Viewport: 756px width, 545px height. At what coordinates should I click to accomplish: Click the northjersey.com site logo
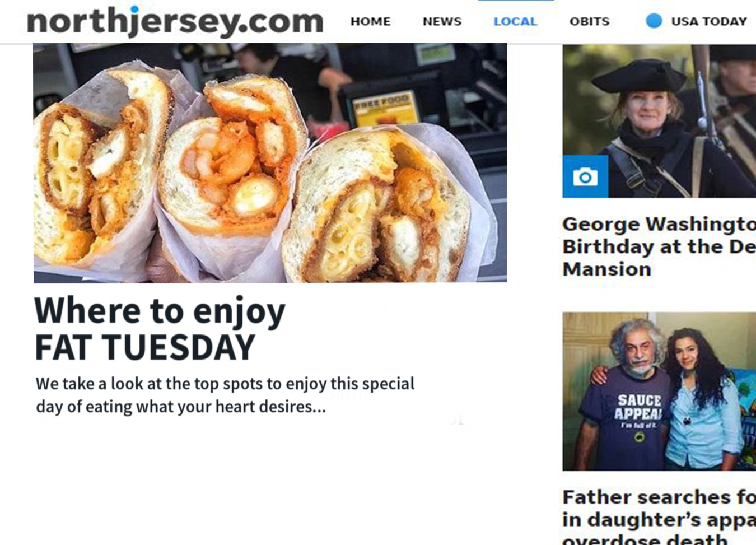point(175,21)
